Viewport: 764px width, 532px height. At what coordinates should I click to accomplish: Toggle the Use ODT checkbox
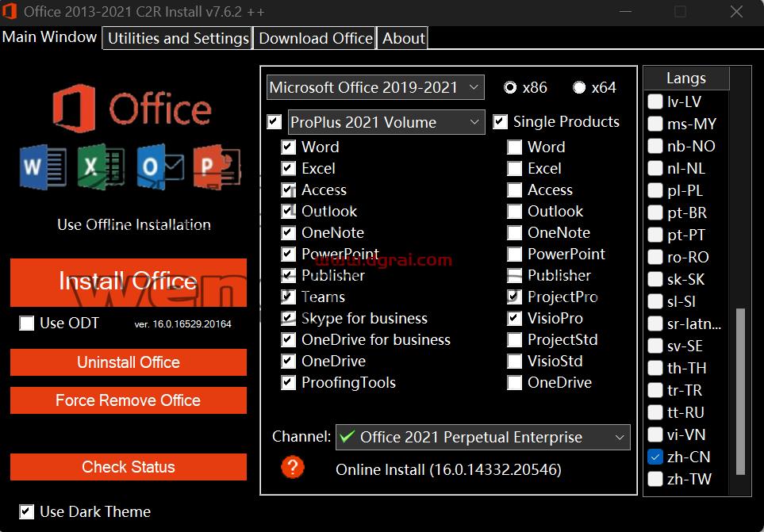[27, 323]
